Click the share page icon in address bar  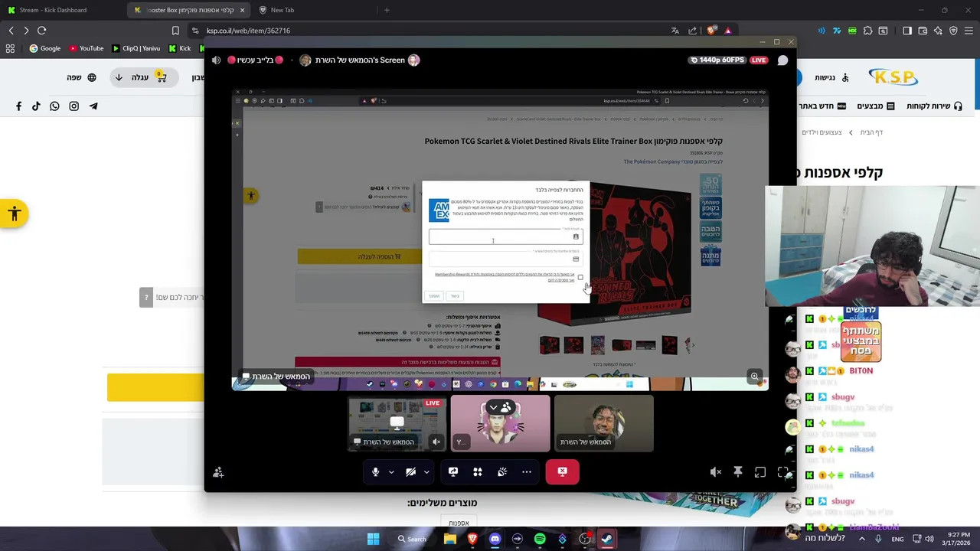coord(693,31)
